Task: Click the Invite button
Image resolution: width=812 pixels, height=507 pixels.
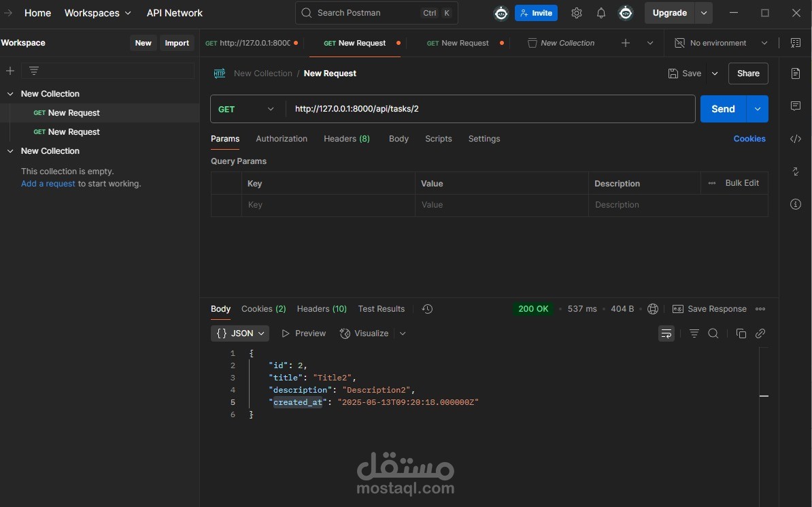Action: coord(536,13)
